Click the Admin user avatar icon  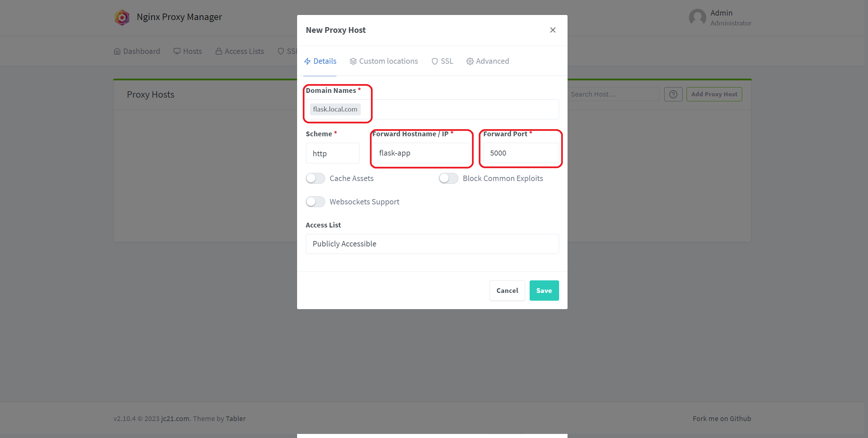pos(697,17)
